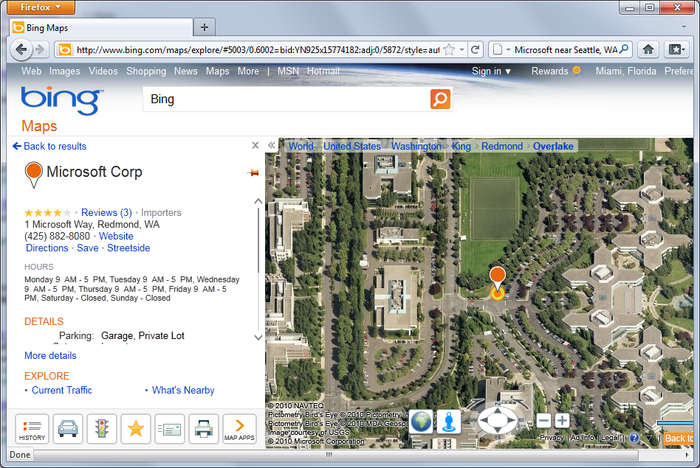Screen dimensions: 700x468
Task: Focus the Bing search input field
Action: tap(286, 99)
